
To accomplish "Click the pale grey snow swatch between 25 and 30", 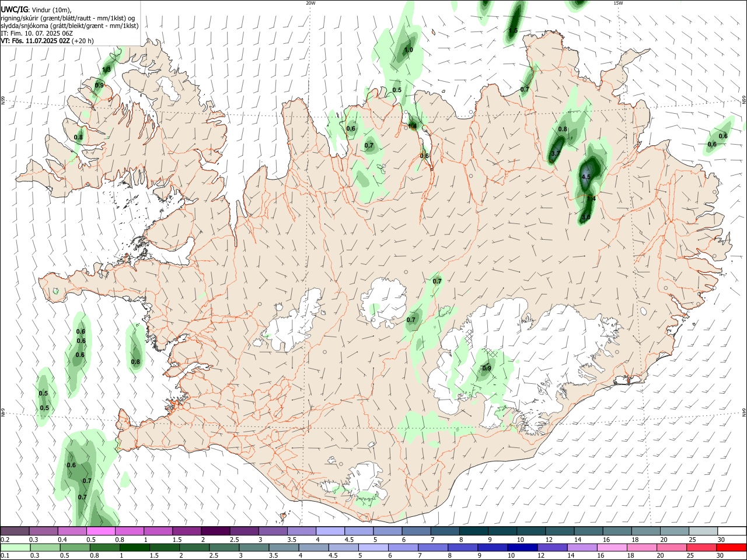I will point(702,531).
